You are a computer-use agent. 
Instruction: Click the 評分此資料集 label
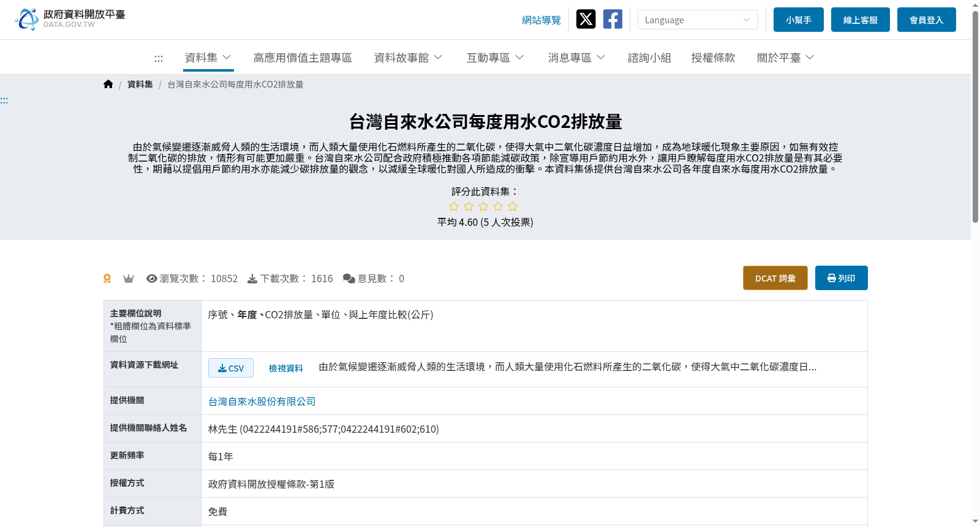point(485,192)
